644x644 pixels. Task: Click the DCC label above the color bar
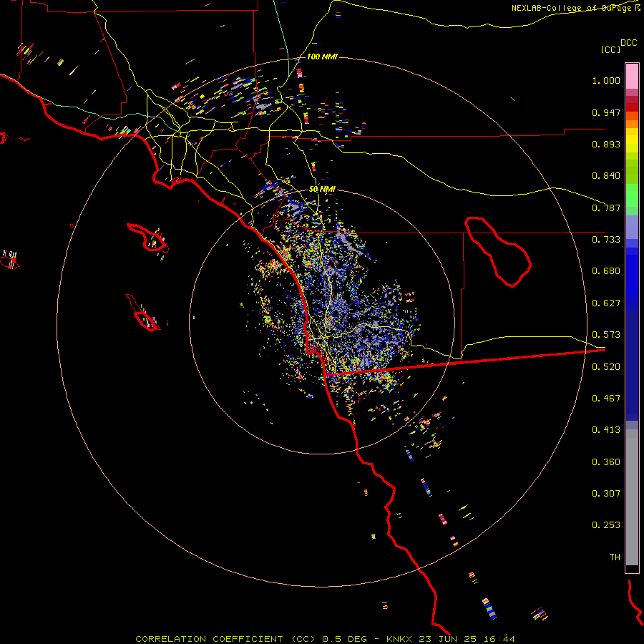[x=629, y=43]
